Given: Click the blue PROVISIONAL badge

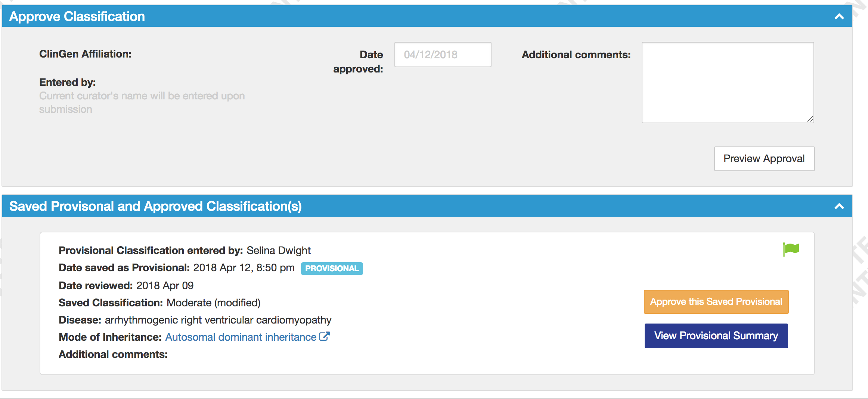Looking at the screenshot, I should pos(332,268).
